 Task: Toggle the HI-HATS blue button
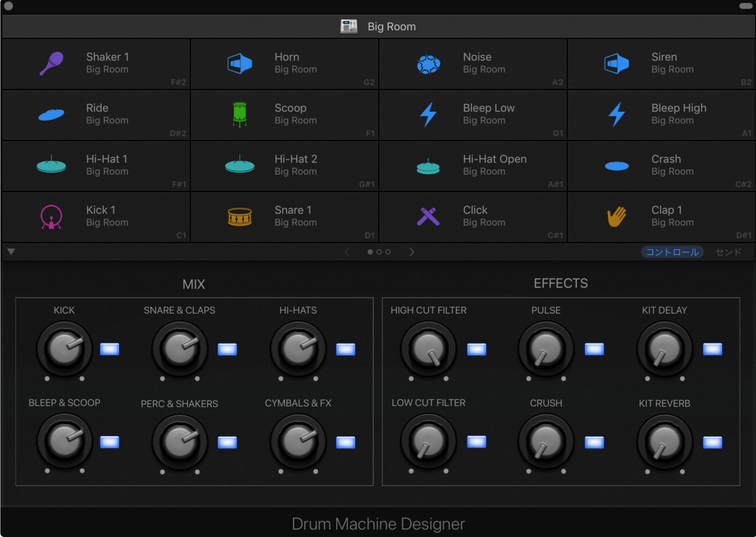(x=346, y=349)
